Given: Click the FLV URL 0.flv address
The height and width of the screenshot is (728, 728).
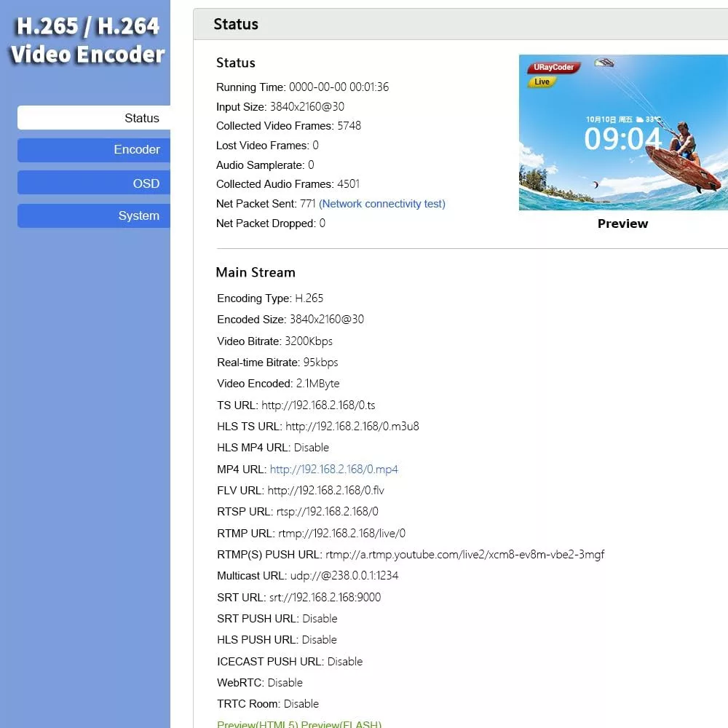Looking at the screenshot, I should (325, 491).
